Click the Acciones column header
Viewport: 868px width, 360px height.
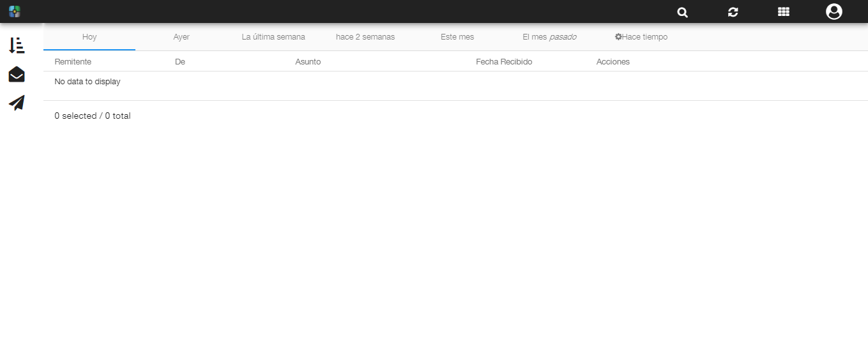(x=613, y=62)
